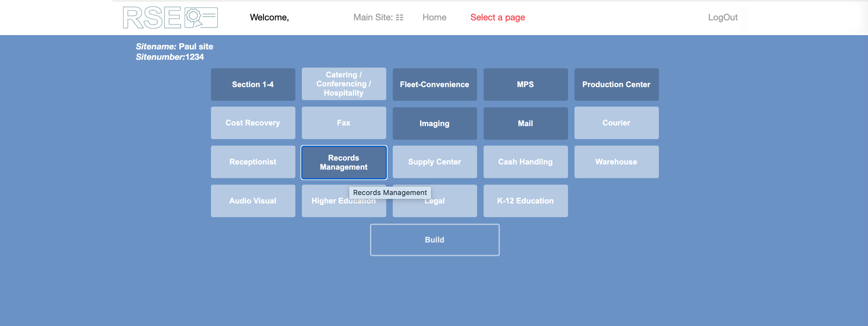This screenshot has height=326, width=868.
Task: Deselect the Fleet-Convenience tile
Action: point(434,84)
